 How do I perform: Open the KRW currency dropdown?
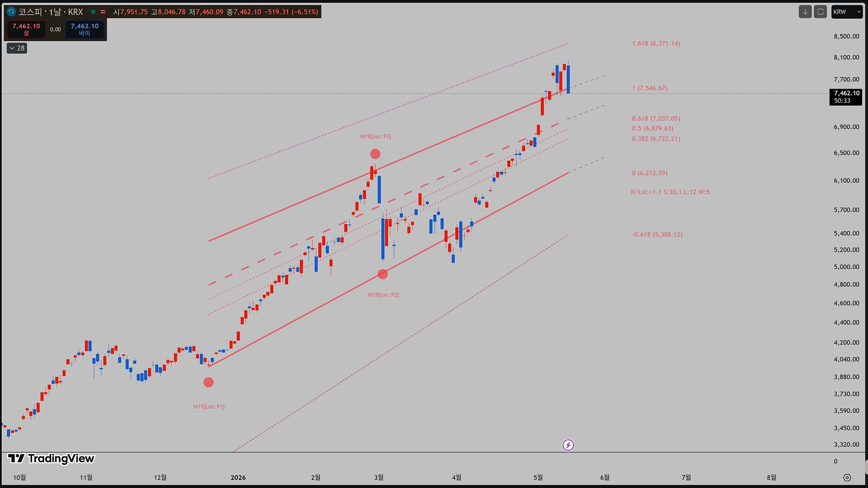[847, 12]
